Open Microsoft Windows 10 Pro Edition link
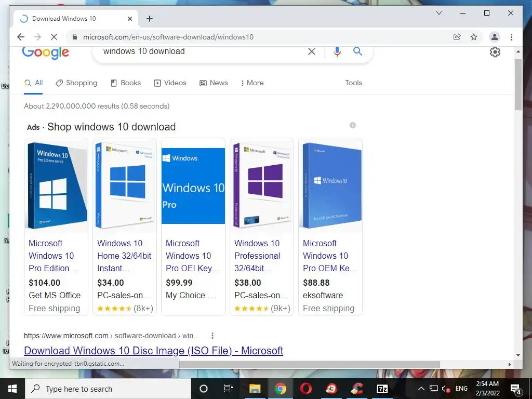Viewport: 532px width, 399px height. point(54,256)
